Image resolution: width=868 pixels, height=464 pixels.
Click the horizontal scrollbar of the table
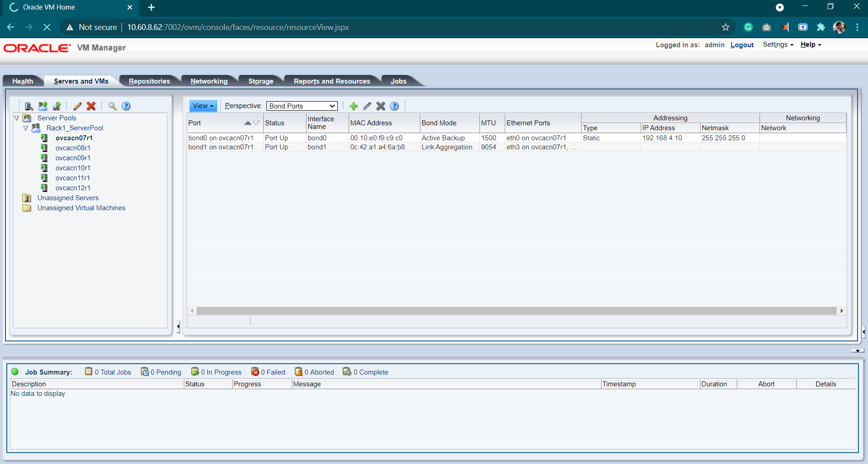click(516, 311)
